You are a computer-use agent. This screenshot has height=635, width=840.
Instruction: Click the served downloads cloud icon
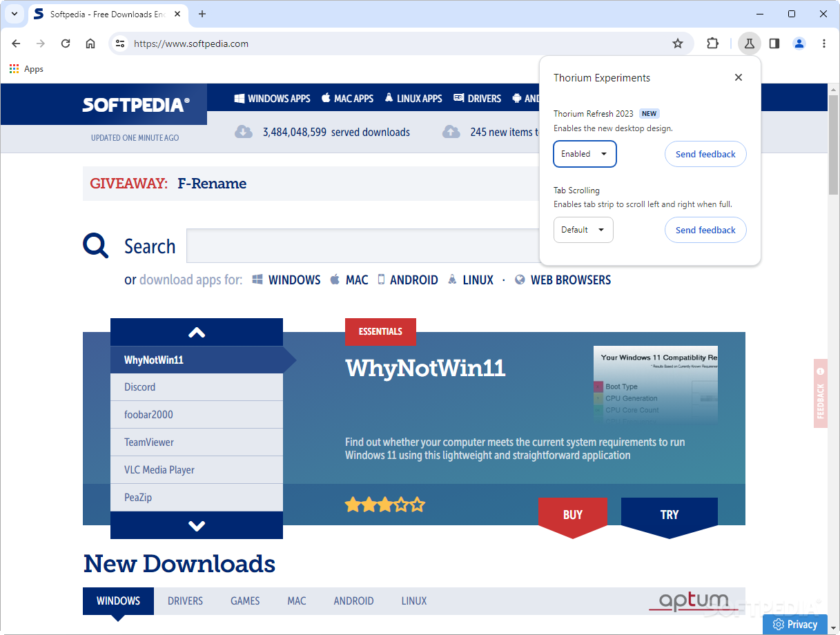pos(244,132)
